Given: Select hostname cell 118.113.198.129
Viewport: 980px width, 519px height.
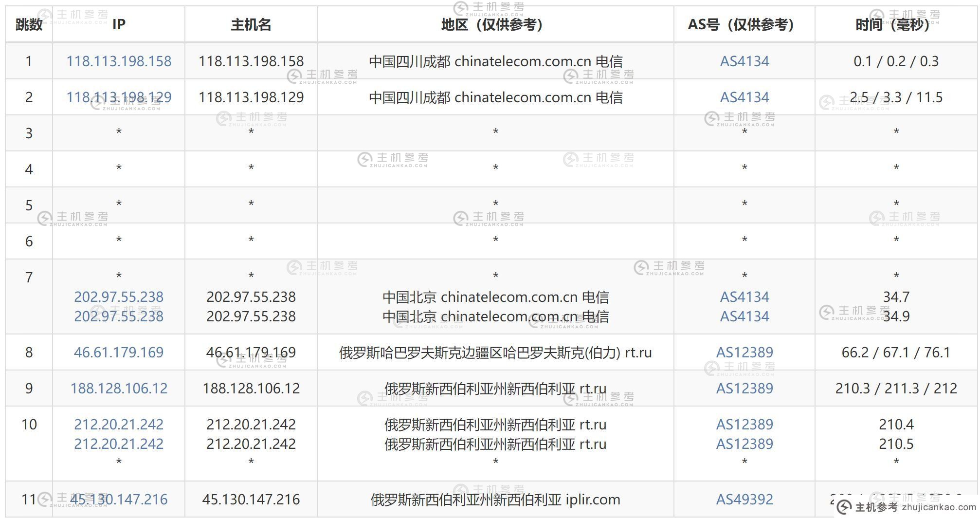Looking at the screenshot, I should (x=251, y=97).
